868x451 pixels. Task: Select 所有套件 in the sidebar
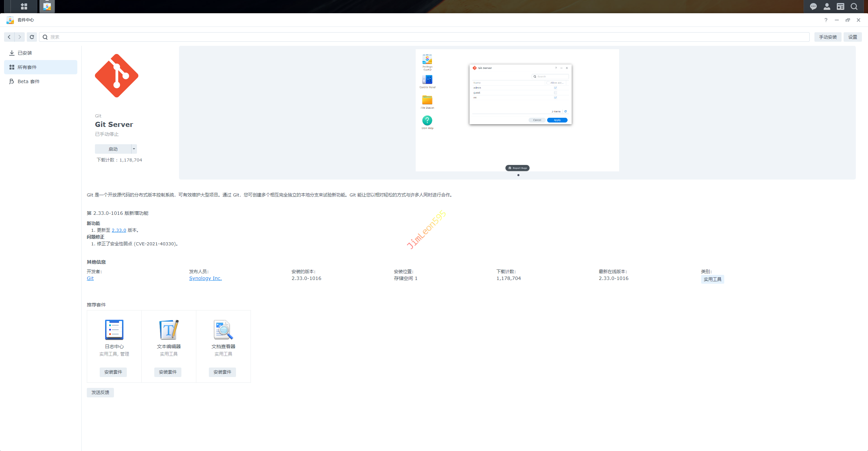[x=27, y=67]
